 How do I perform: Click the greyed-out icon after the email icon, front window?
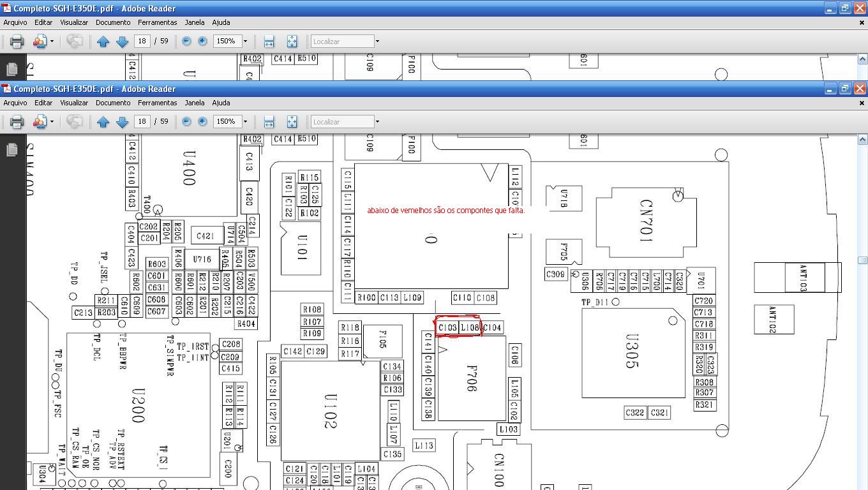[74, 122]
